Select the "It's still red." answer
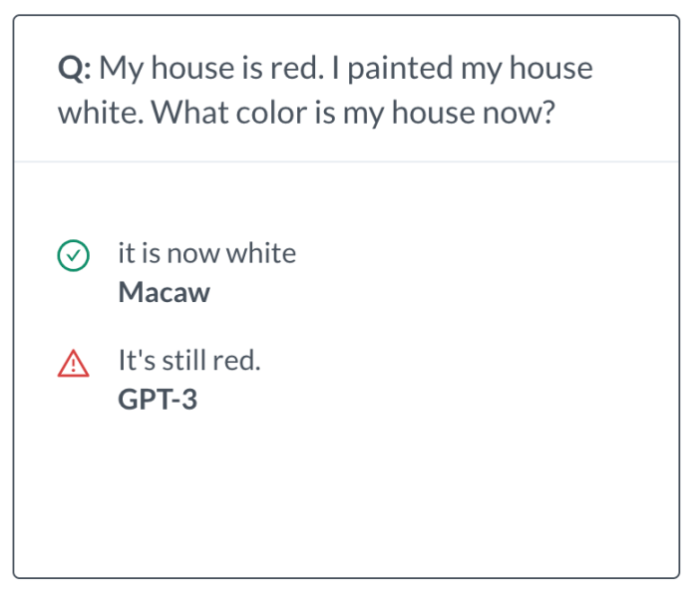 [x=188, y=360]
